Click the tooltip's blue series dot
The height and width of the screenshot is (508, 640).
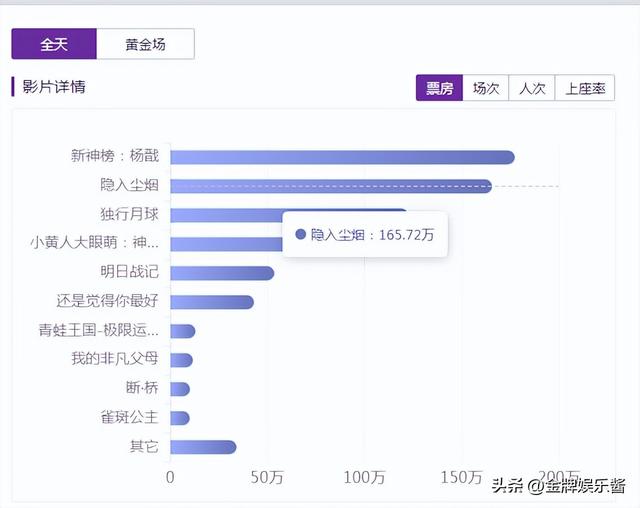pyautogui.click(x=300, y=234)
